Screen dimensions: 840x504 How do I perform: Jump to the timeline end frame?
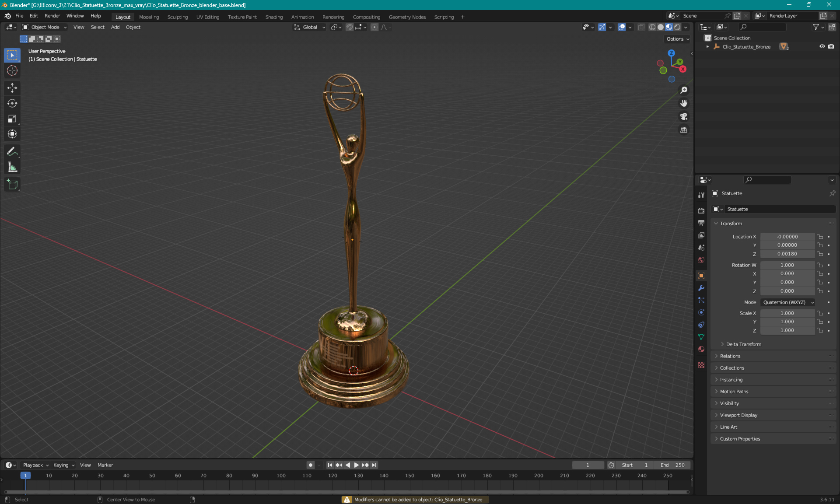pyautogui.click(x=374, y=465)
